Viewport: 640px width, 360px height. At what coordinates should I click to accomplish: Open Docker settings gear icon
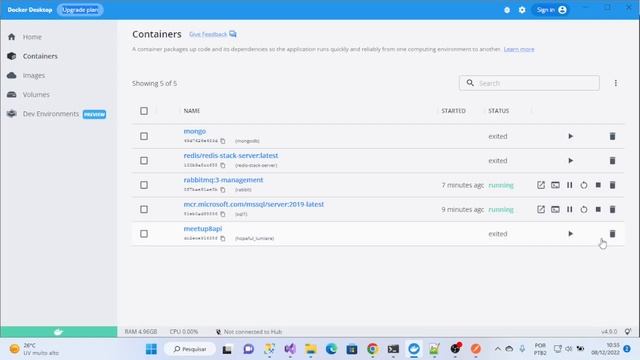(x=522, y=10)
